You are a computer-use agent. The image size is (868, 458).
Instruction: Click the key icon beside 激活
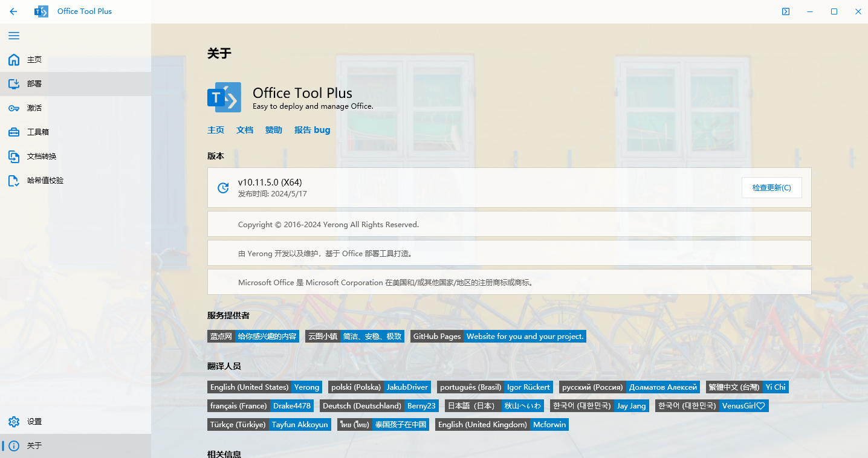tap(14, 108)
